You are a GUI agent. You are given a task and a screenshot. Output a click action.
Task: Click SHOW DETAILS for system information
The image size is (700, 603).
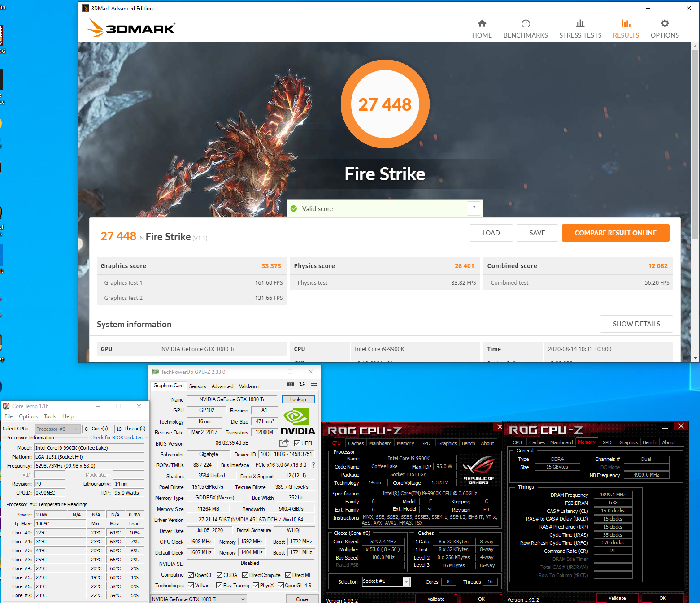(x=636, y=324)
